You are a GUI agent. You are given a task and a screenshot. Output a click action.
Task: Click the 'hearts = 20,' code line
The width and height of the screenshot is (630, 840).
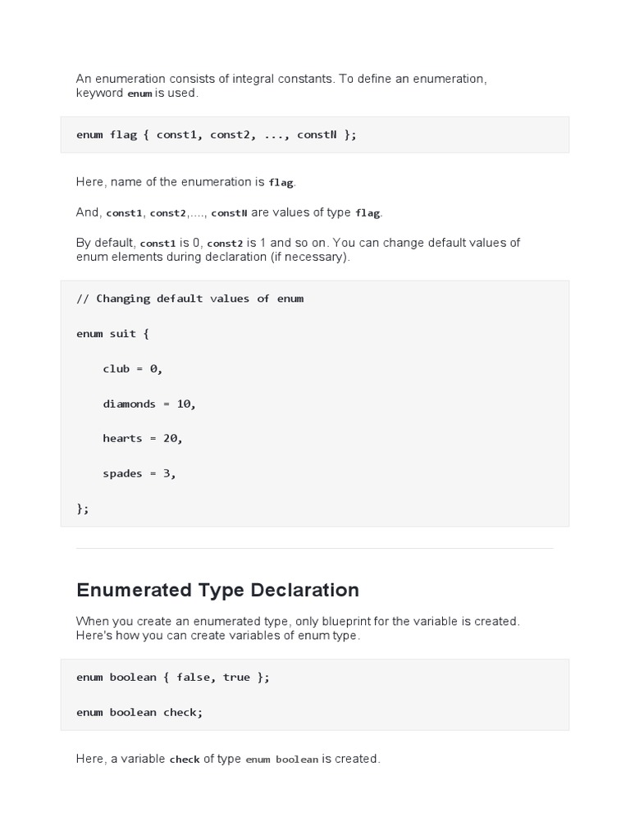pos(143,438)
